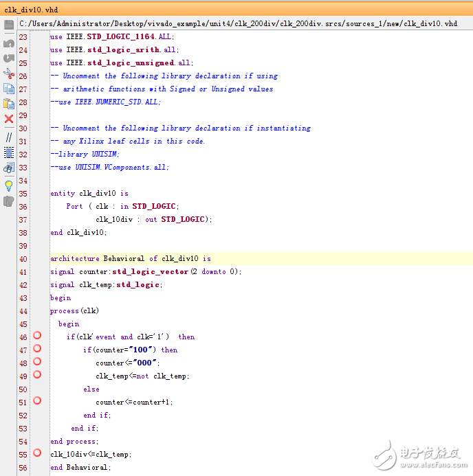Click the "if(clk'event and clk='1')" line
This screenshot has width=473, height=476.
click(131, 337)
